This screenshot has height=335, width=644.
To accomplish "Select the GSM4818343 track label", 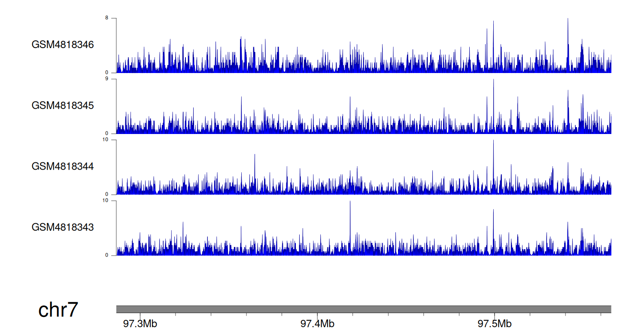I will (63, 227).
